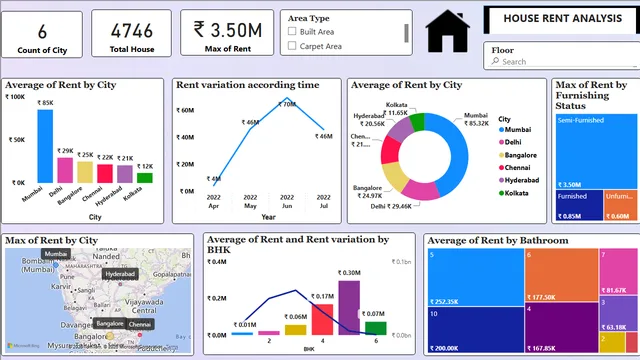Click the search magnifier icon in Floor slicer
The height and width of the screenshot is (360, 640).
pyautogui.click(x=495, y=61)
